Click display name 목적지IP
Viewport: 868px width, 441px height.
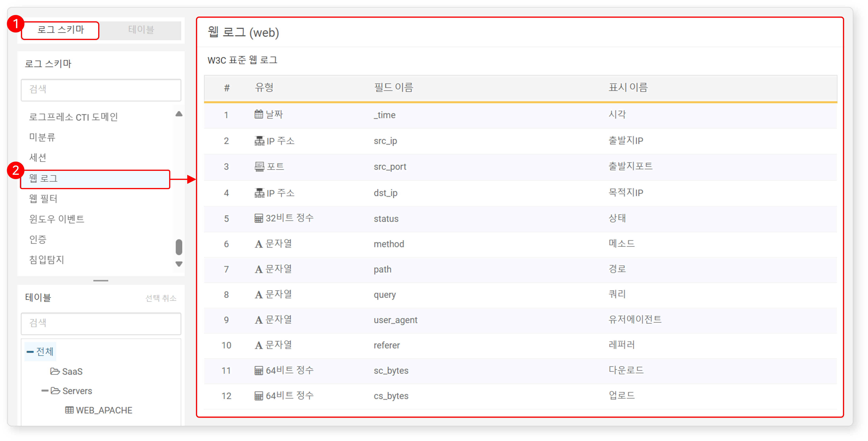pos(626,193)
